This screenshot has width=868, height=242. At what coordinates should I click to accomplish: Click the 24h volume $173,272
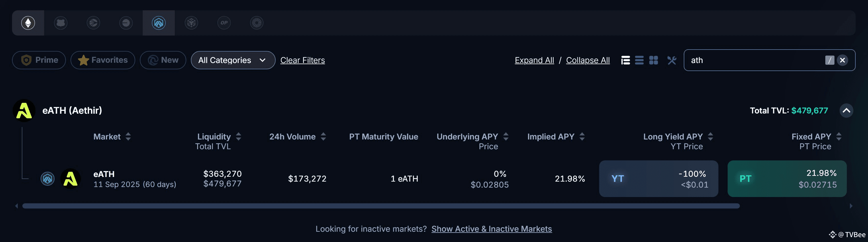click(307, 179)
